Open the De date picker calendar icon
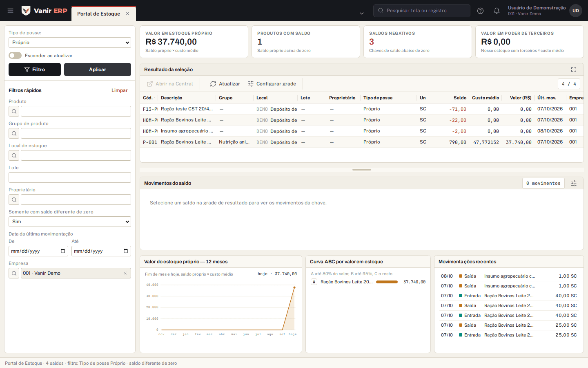 tap(63, 251)
